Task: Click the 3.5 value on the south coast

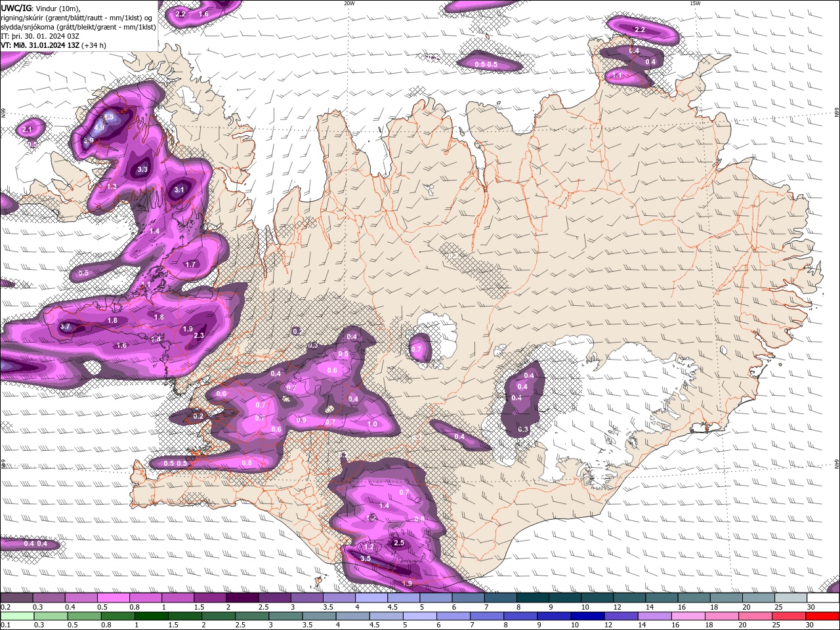Action: point(366,558)
